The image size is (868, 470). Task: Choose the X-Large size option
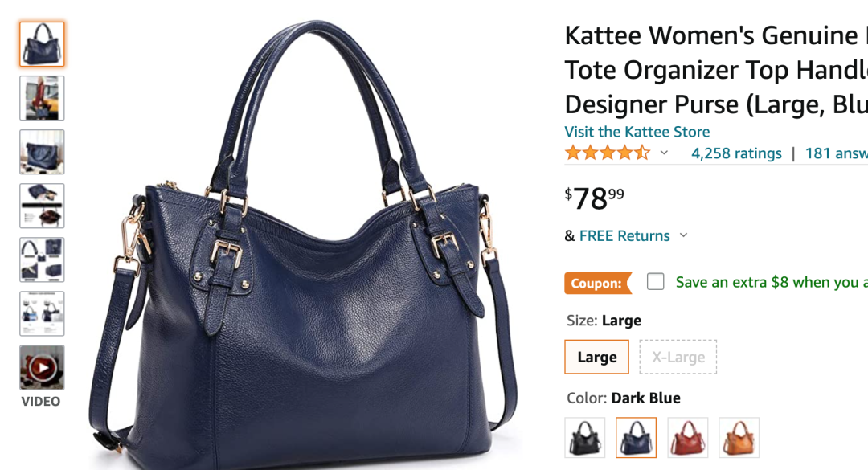[x=678, y=357]
